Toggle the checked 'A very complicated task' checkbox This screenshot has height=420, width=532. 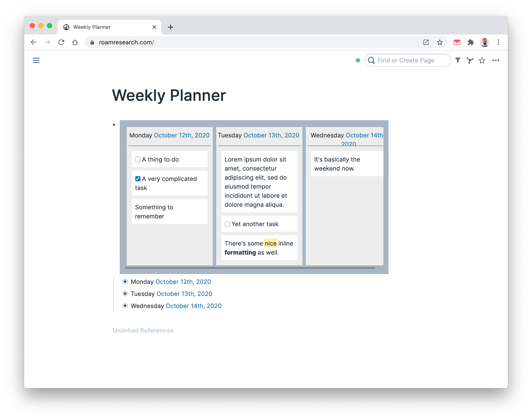coord(138,178)
